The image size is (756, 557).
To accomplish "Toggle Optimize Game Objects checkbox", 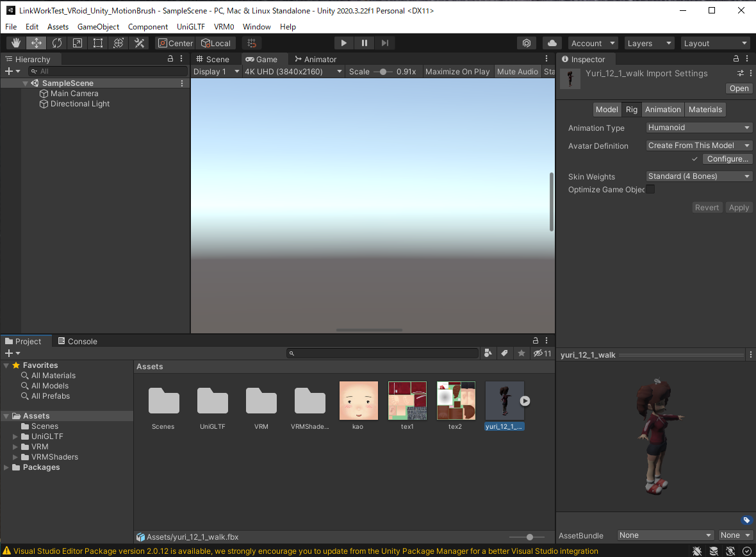I will coord(650,190).
